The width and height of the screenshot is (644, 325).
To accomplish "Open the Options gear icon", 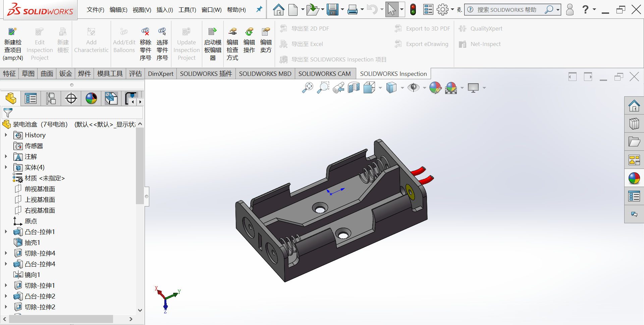I will [443, 10].
